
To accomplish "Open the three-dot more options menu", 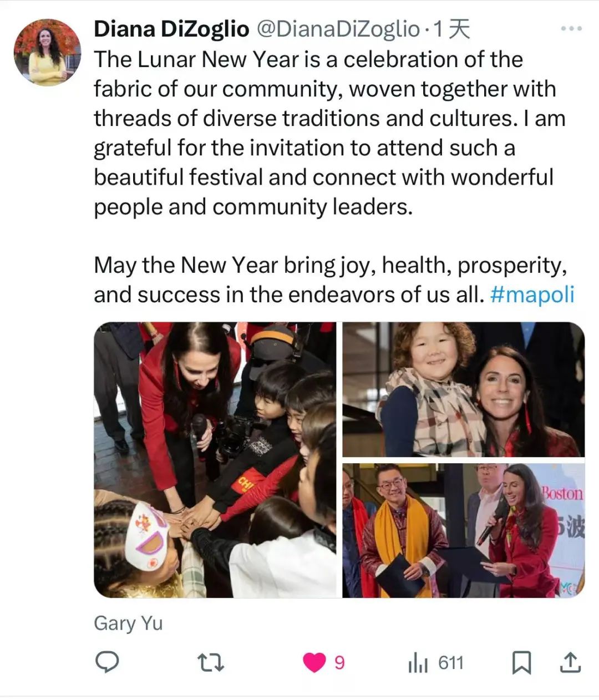I will coord(571,29).
